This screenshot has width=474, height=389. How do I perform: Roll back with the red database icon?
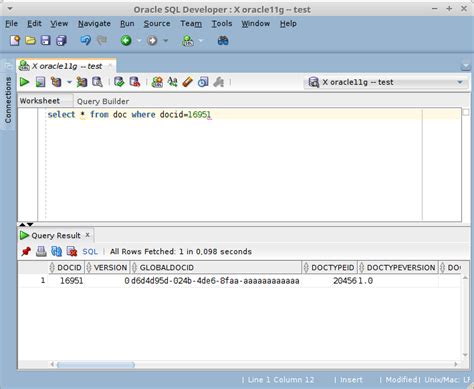(x=135, y=82)
